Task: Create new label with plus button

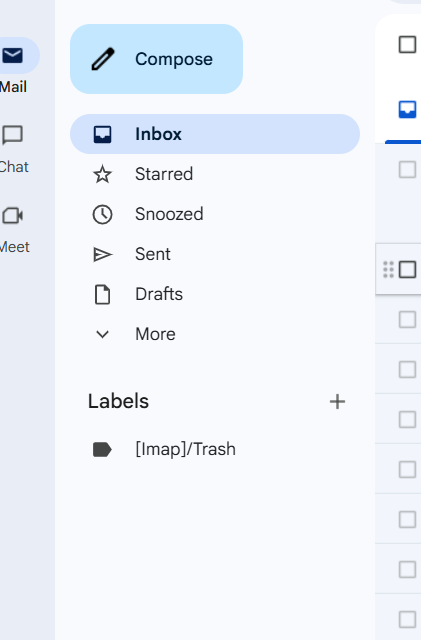Action: (x=337, y=402)
